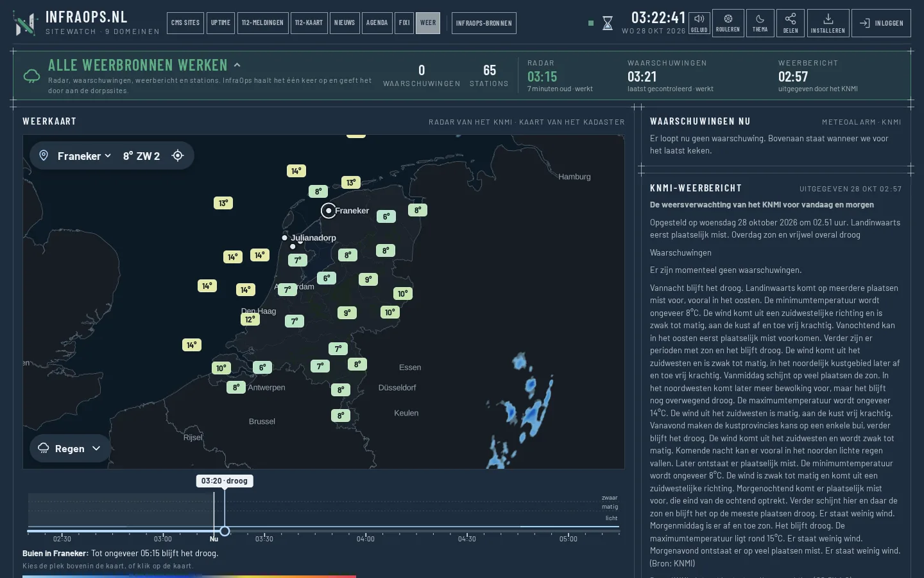Click the 'Uitgegeven 28 okt 02:57' label
This screenshot has width=924, height=578.
[x=850, y=189]
